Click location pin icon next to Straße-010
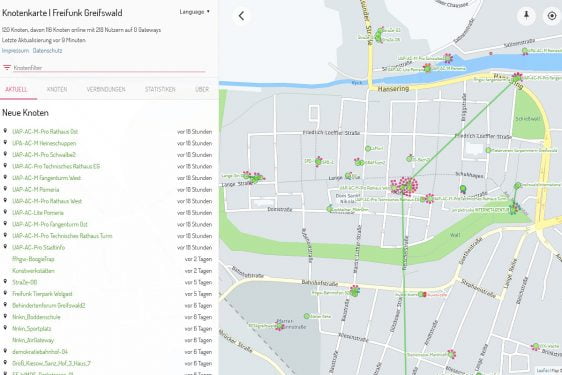This screenshot has height=375, width=562. 5,282
